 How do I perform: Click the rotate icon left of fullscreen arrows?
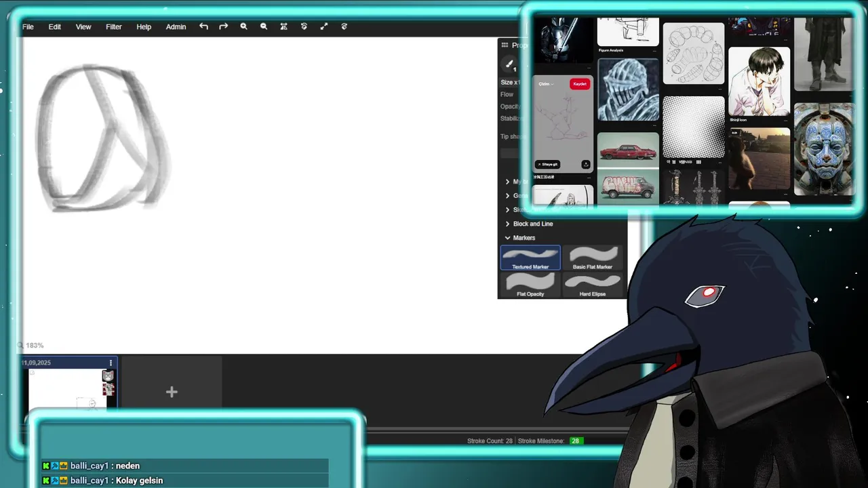tap(304, 26)
